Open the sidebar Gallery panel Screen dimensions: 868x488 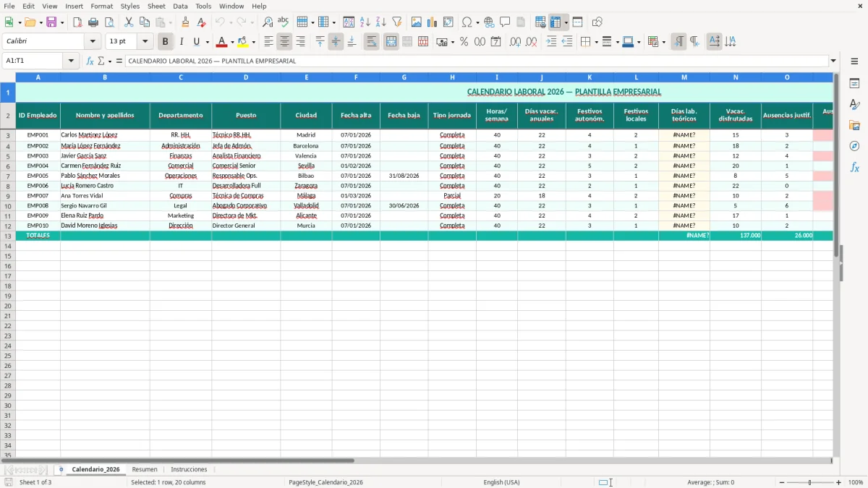(854, 126)
